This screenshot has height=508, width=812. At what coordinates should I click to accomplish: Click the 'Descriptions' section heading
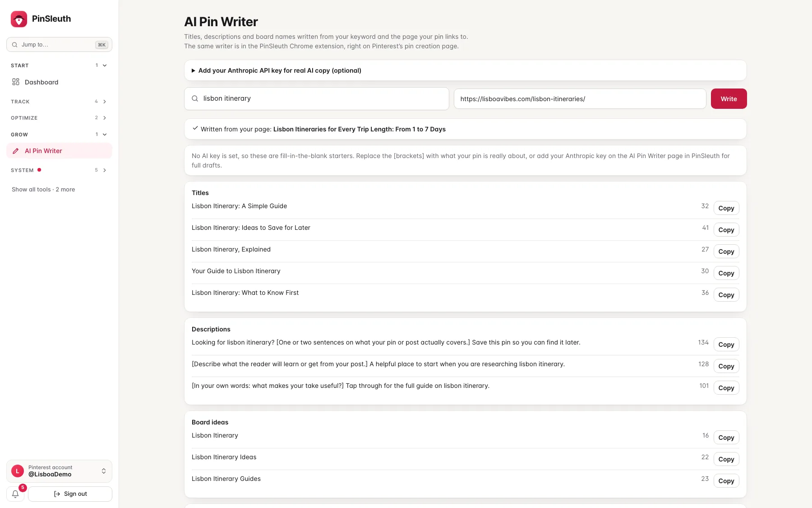pyautogui.click(x=211, y=329)
